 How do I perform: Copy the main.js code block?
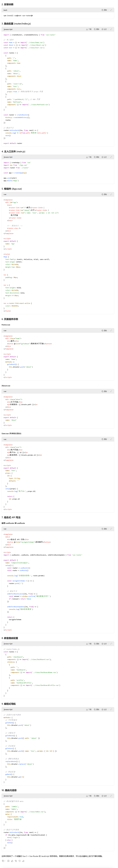pyautogui.click(x=97, y=157)
